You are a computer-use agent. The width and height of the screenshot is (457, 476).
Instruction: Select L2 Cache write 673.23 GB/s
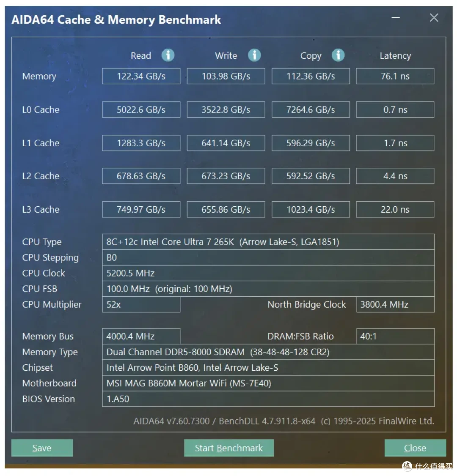(x=226, y=176)
